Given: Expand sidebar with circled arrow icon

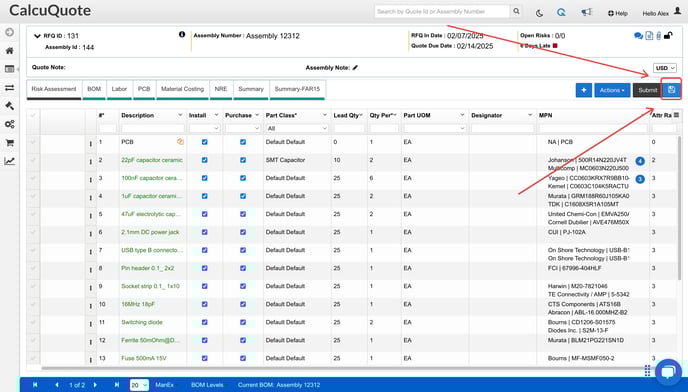Looking at the screenshot, I should point(9,32).
